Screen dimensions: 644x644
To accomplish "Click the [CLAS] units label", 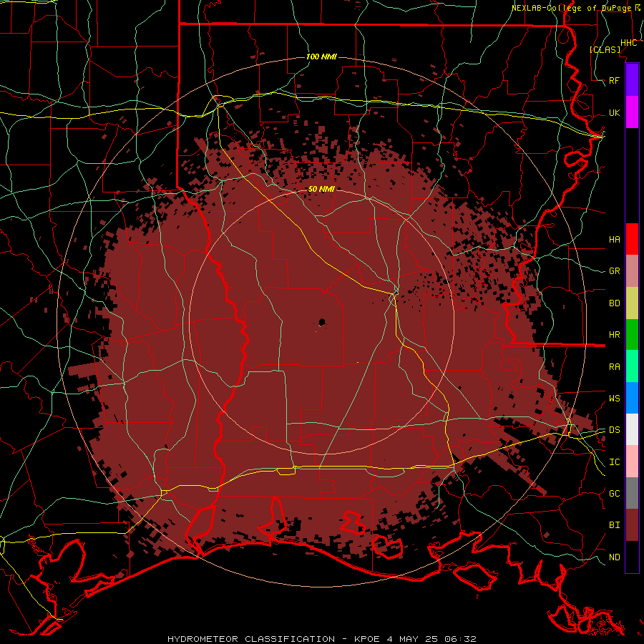I will tap(605, 49).
